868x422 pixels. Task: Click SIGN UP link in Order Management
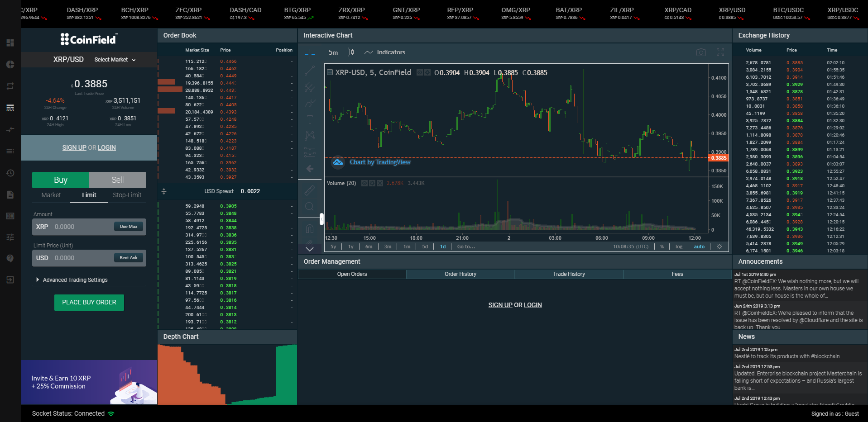pos(500,305)
